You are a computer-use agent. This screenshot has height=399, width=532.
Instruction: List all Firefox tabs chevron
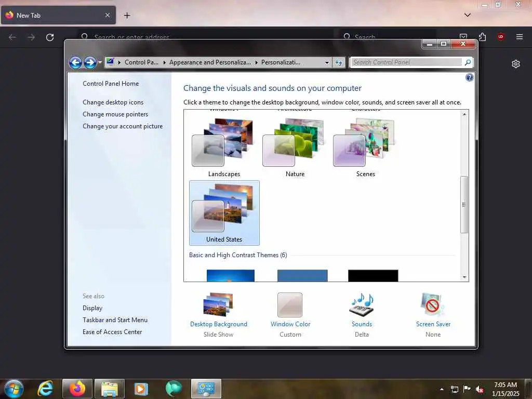(x=467, y=15)
